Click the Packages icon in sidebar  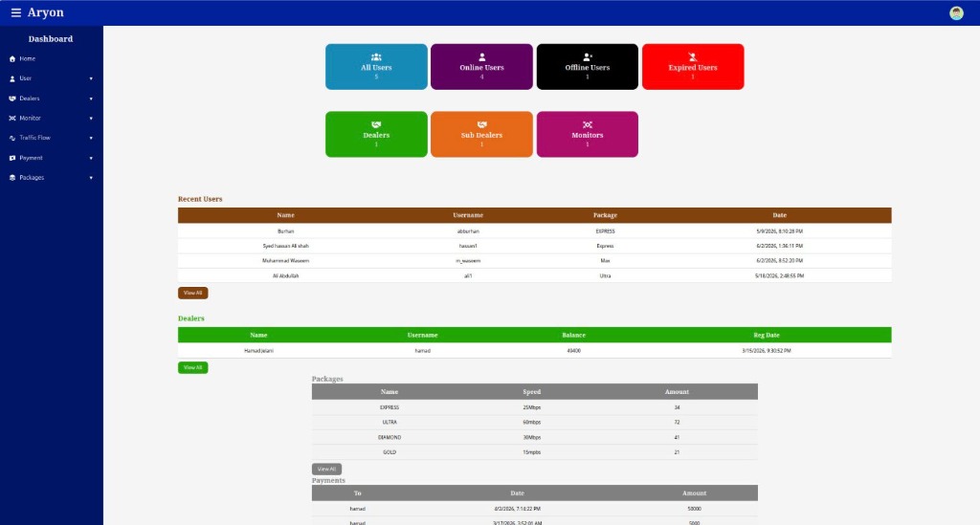coord(11,178)
